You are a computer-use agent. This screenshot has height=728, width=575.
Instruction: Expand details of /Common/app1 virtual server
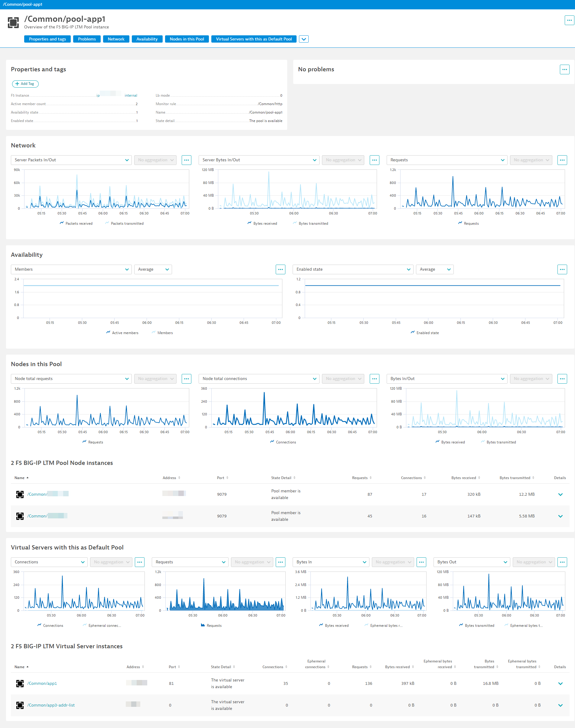point(560,684)
